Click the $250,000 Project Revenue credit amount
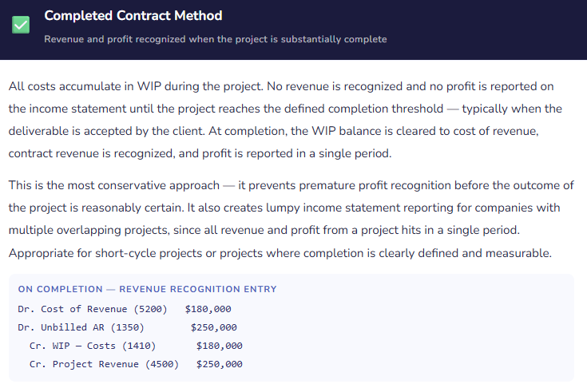Viewport: 587px width, 392px height. pyautogui.click(x=220, y=364)
